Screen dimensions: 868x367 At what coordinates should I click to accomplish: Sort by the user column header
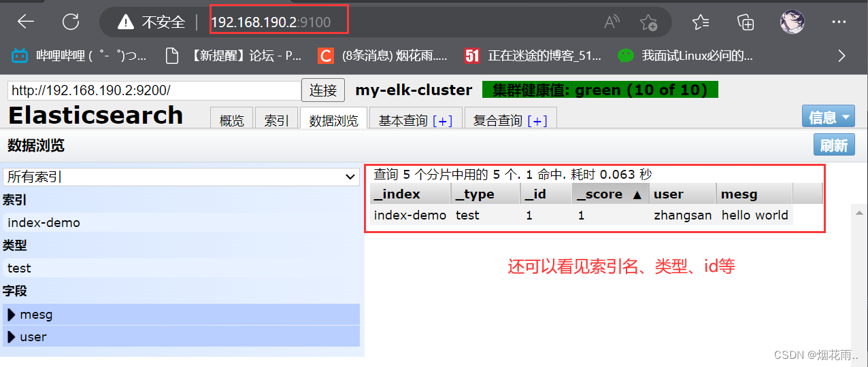[682, 194]
